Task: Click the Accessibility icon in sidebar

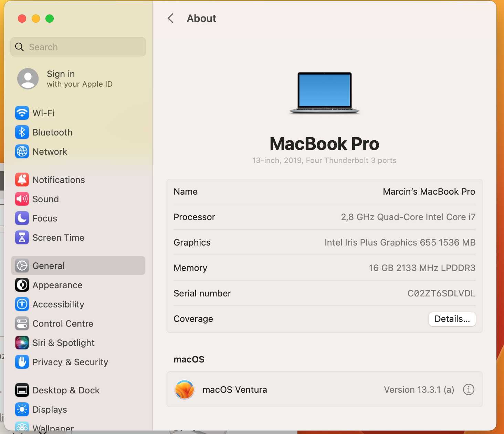Action: 22,304
